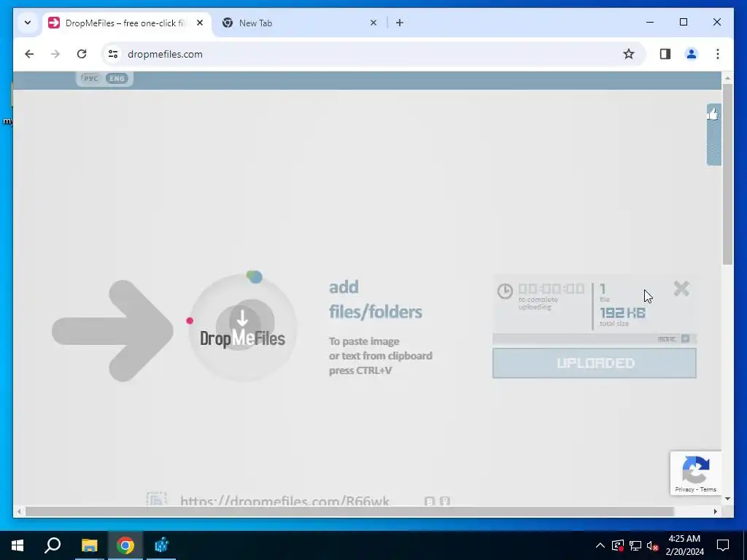The width and height of the screenshot is (747, 560).
Task: Click the horizontal page scrollbar thumb
Action: point(349,511)
